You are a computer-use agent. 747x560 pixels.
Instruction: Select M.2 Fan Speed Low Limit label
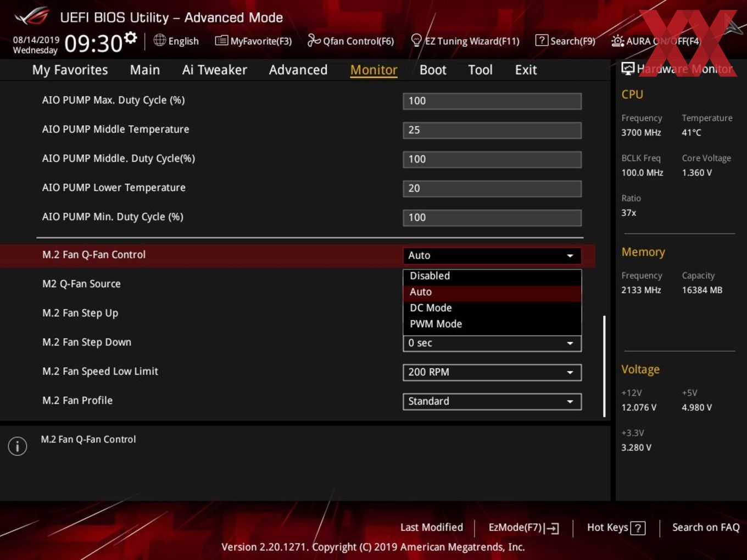pos(100,371)
